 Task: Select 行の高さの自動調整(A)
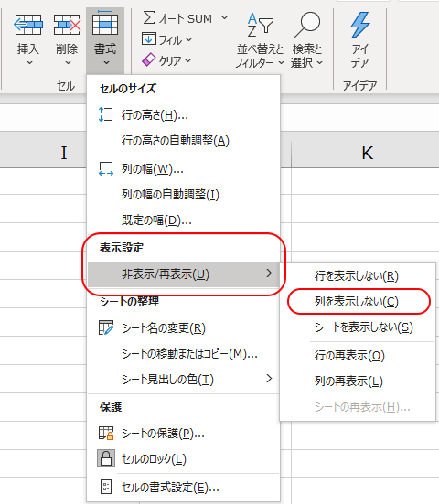click(184, 141)
